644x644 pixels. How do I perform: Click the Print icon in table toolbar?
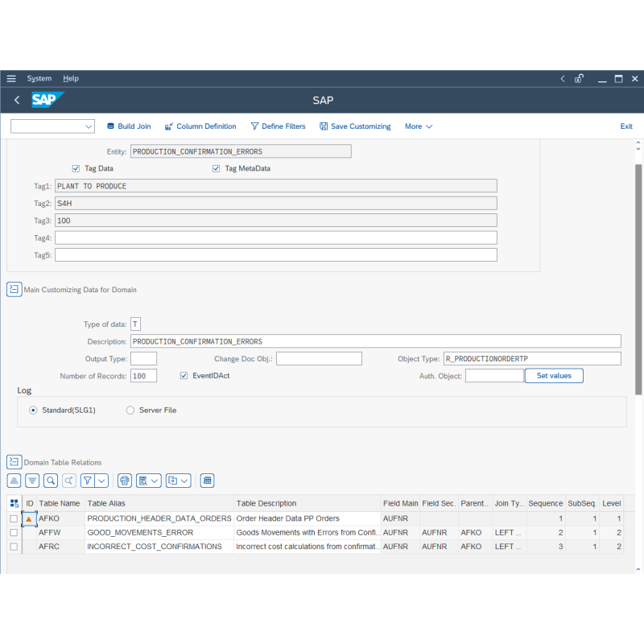(125, 480)
